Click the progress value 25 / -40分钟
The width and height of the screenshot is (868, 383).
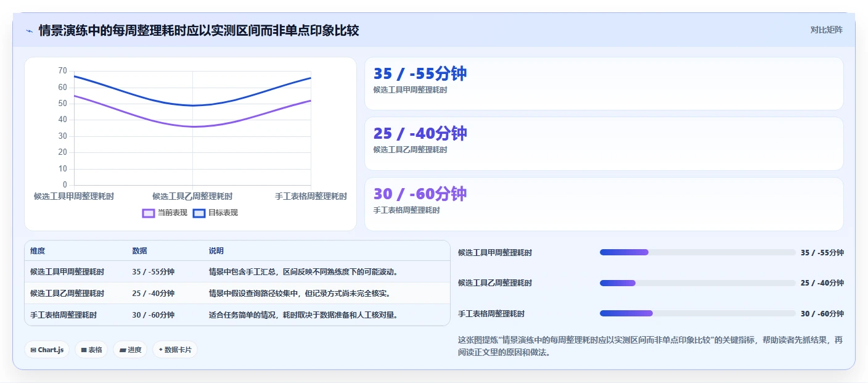coord(822,283)
